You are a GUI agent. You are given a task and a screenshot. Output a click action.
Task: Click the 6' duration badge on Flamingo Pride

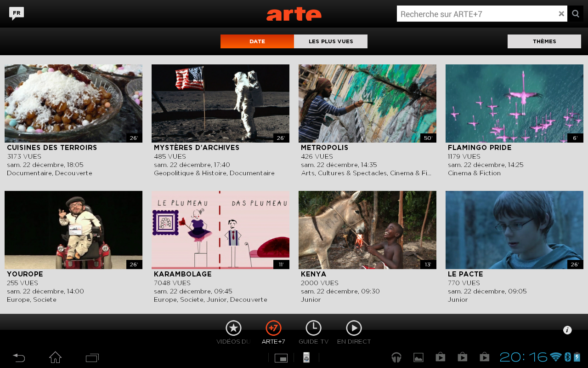tap(575, 138)
